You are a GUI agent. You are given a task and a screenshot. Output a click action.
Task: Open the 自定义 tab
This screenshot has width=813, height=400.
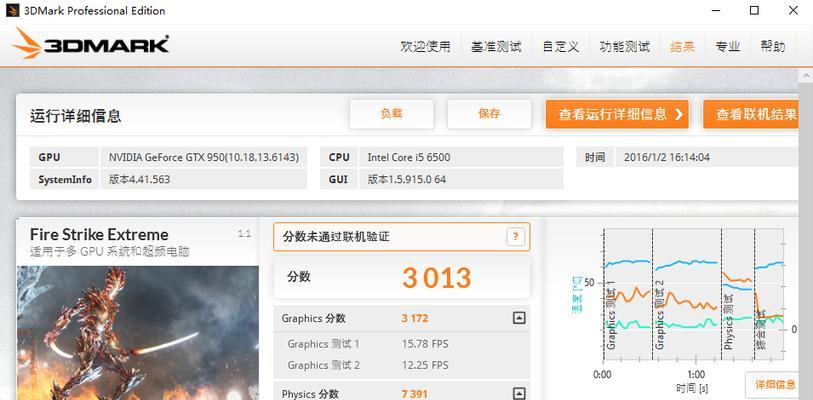point(560,47)
